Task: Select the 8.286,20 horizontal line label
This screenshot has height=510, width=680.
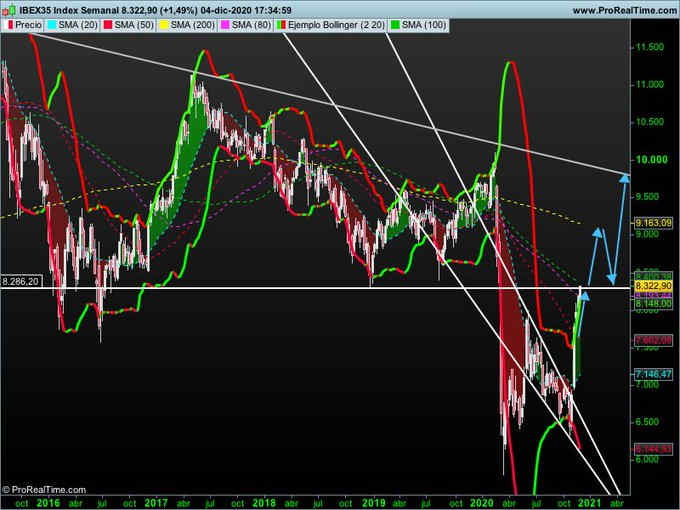Action: [x=21, y=281]
